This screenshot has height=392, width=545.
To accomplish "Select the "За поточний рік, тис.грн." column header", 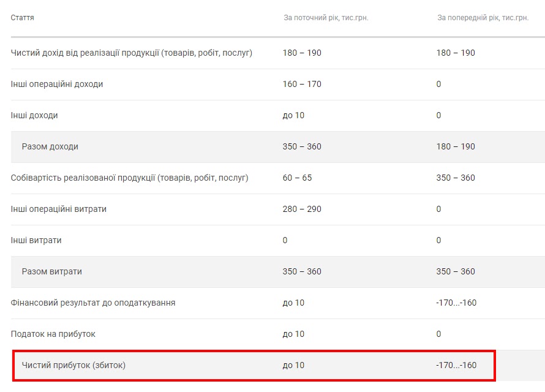I will click(x=326, y=18).
